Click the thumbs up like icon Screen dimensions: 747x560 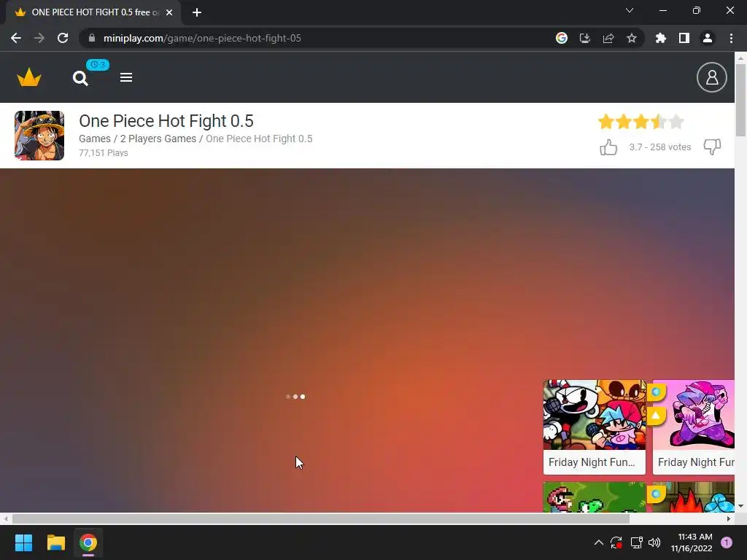608,147
